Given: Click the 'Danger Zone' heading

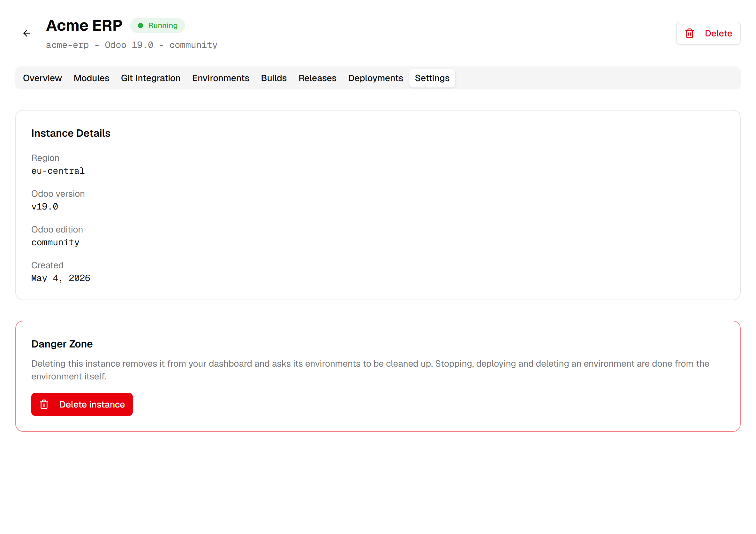Looking at the screenshot, I should coord(62,344).
